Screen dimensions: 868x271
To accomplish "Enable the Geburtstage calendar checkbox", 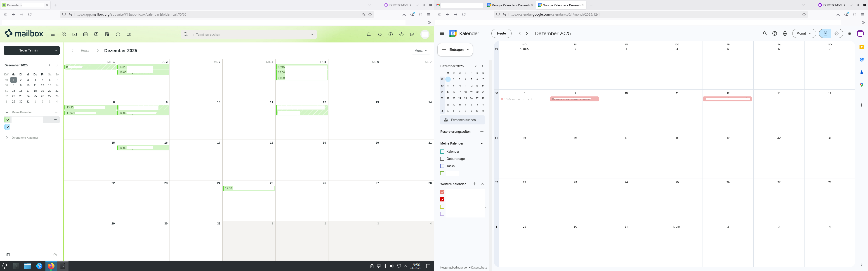I will click(x=442, y=159).
